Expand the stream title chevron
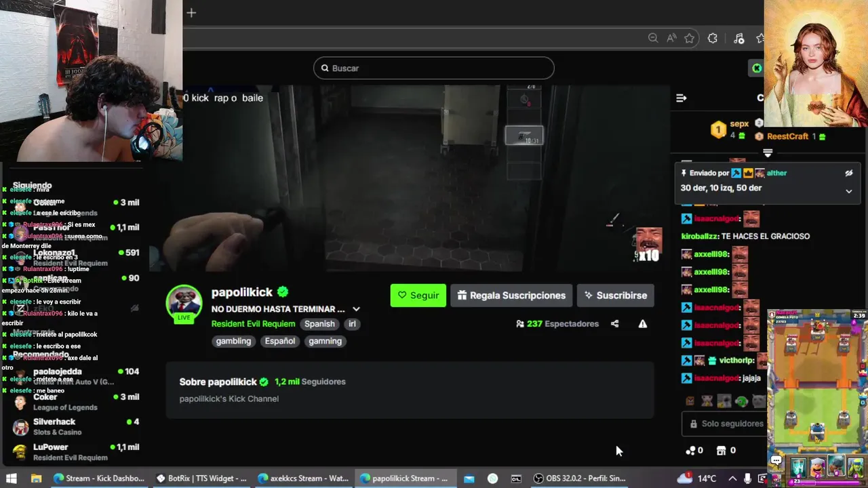The height and width of the screenshot is (488, 868). point(356,309)
